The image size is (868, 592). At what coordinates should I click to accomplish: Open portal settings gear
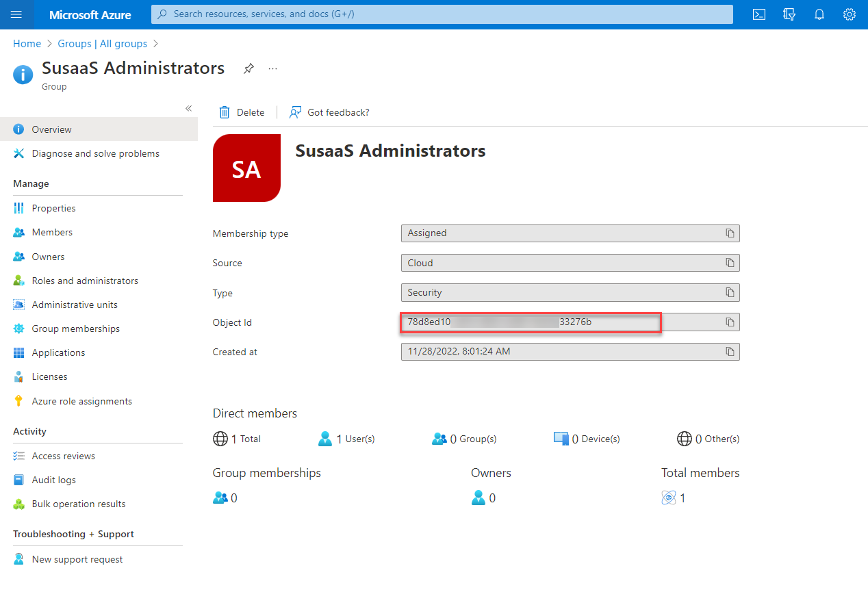850,14
